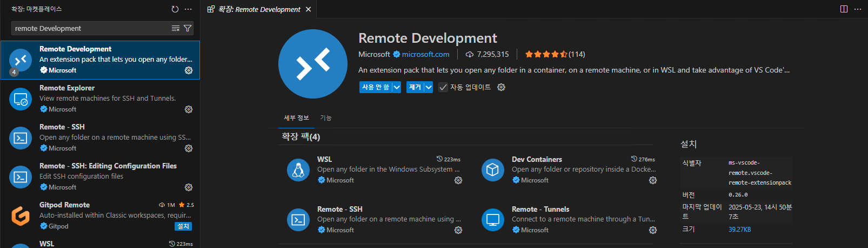Click the Remote - Tunnels monitor icon
868x248 pixels.
tap(493, 220)
